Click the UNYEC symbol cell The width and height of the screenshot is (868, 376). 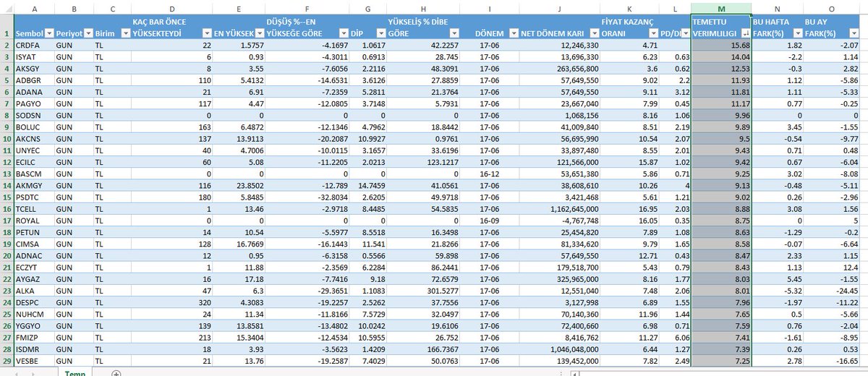point(36,150)
